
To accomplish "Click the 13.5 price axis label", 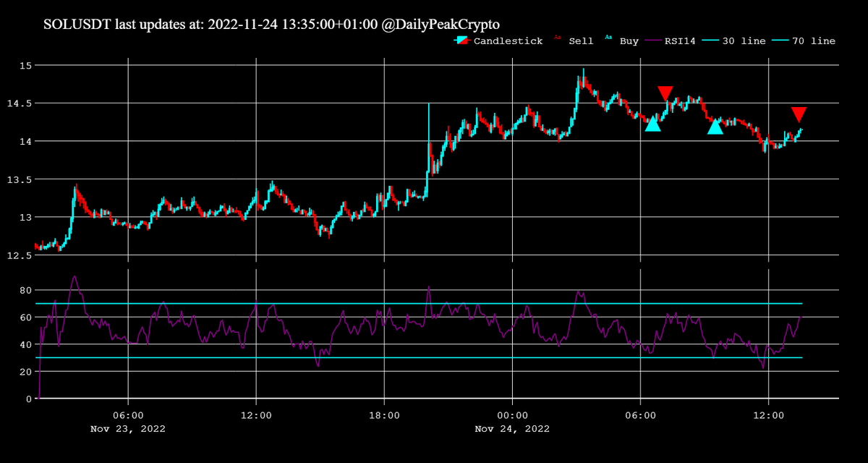I will coord(19,179).
